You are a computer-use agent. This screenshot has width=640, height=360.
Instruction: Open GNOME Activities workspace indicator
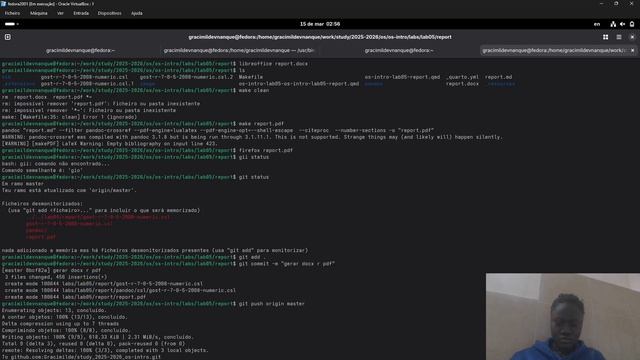point(11,24)
